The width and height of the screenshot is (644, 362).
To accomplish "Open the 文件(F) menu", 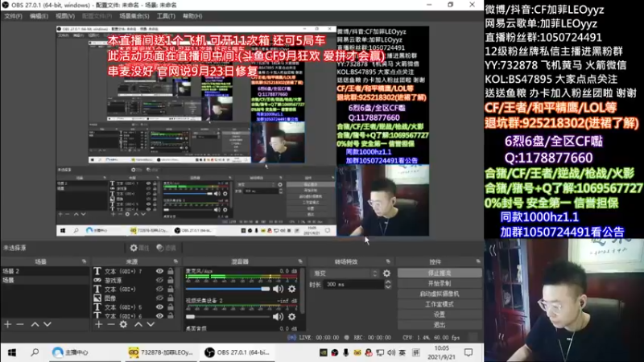I will 13,16.
